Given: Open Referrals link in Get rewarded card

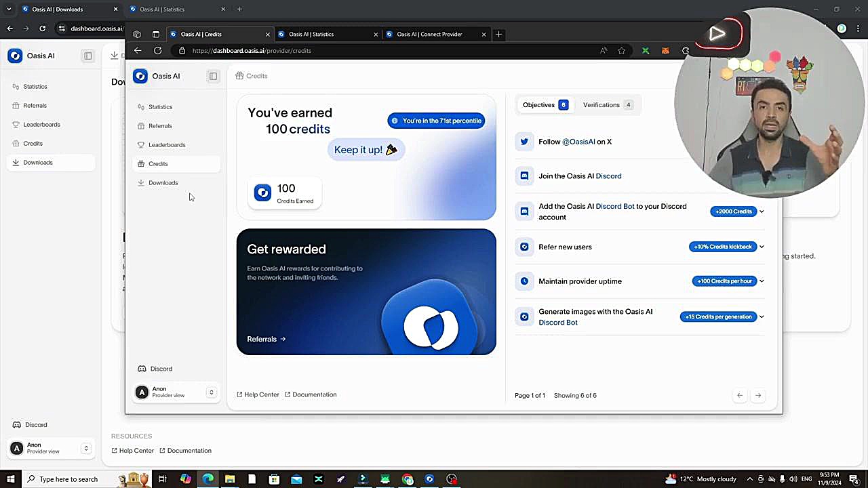Looking at the screenshot, I should pos(266,339).
